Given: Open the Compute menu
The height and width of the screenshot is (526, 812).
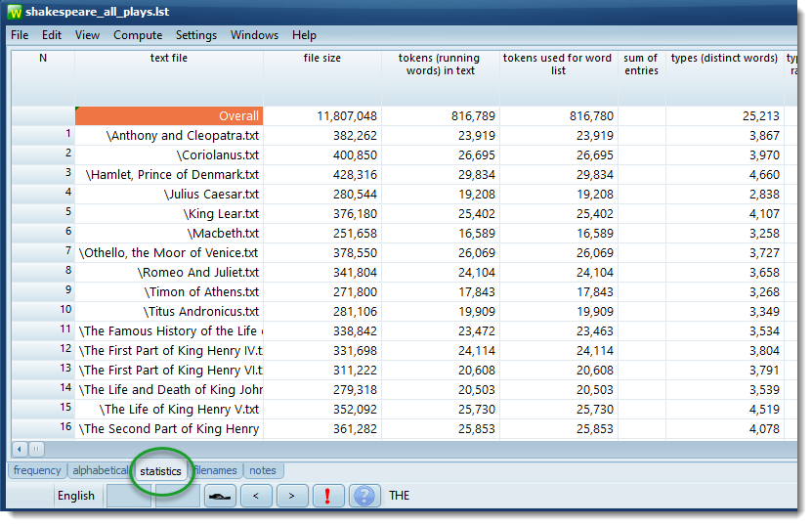Looking at the screenshot, I should click(138, 35).
